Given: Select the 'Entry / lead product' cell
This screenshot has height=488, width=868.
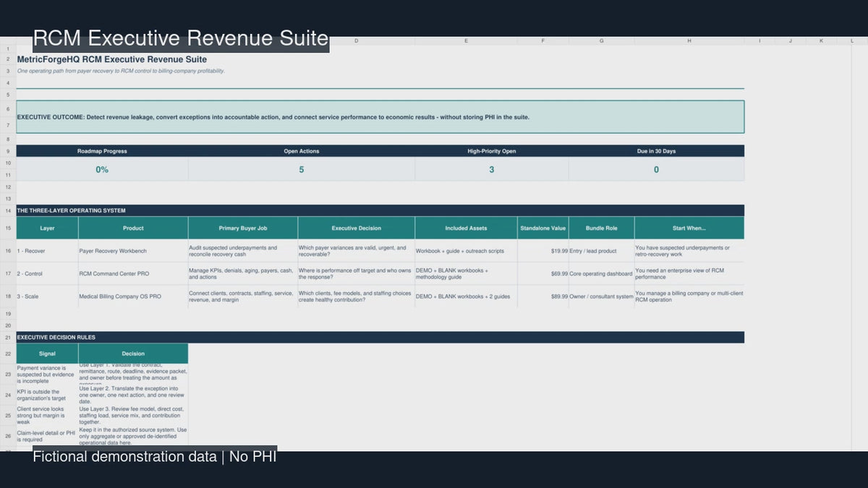Looking at the screenshot, I should pyautogui.click(x=601, y=251).
